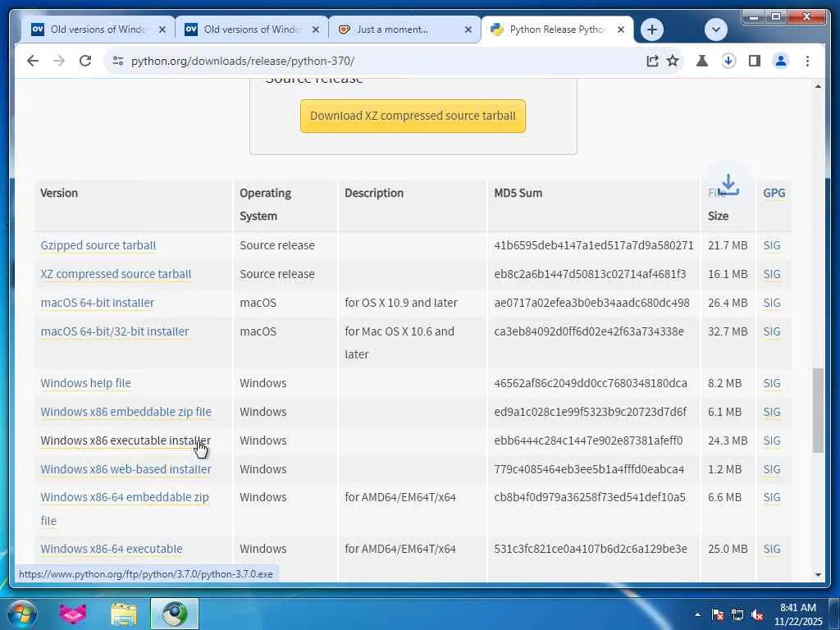
Task: Bookmark this page with the star
Action: pos(673,61)
